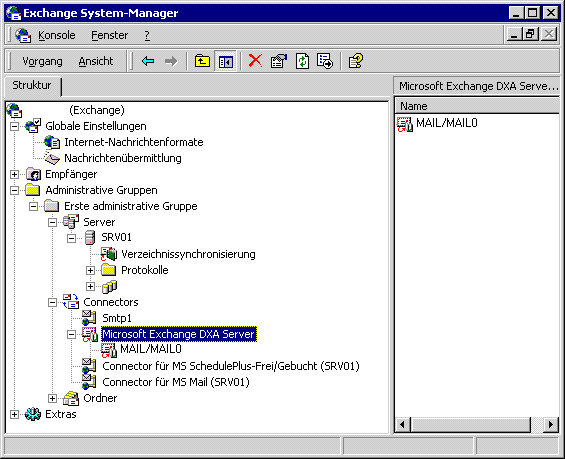The image size is (565, 459).
Task: Click the Connector für MS Mail icon
Action: point(89,382)
